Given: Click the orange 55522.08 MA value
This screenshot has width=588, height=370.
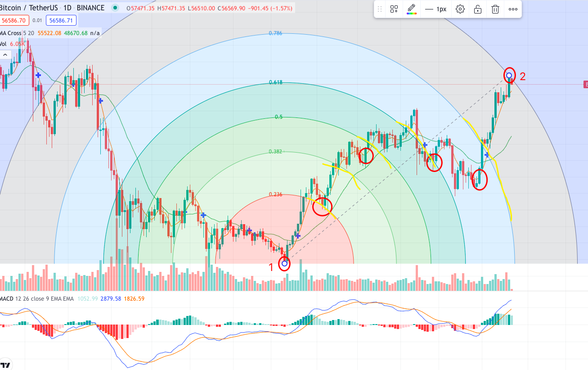Looking at the screenshot, I should click(49, 33).
